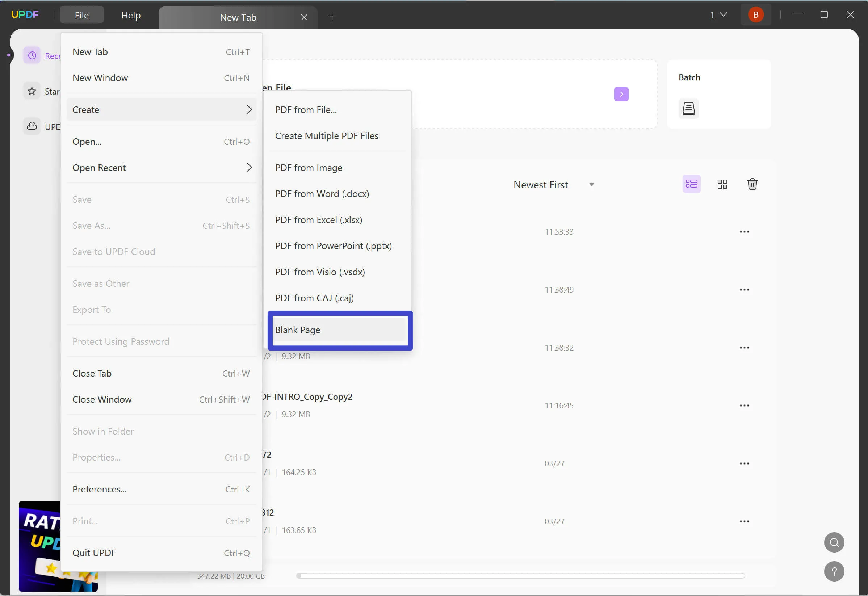The height and width of the screenshot is (596, 868).
Task: Click the delete files icon
Action: (752, 184)
